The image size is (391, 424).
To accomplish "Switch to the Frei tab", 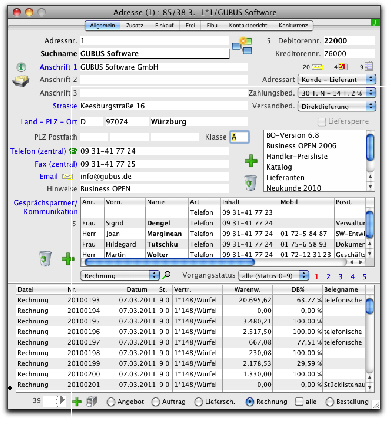I will [x=190, y=25].
